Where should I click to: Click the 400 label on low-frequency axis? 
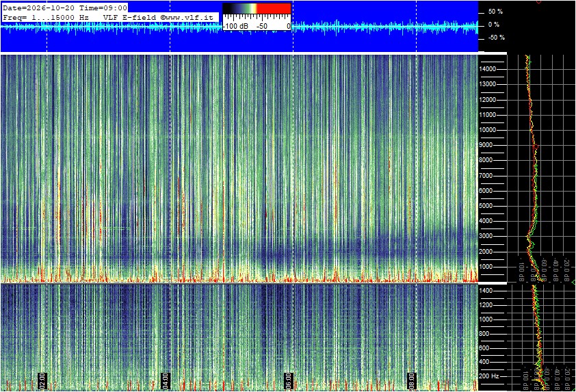484,362
